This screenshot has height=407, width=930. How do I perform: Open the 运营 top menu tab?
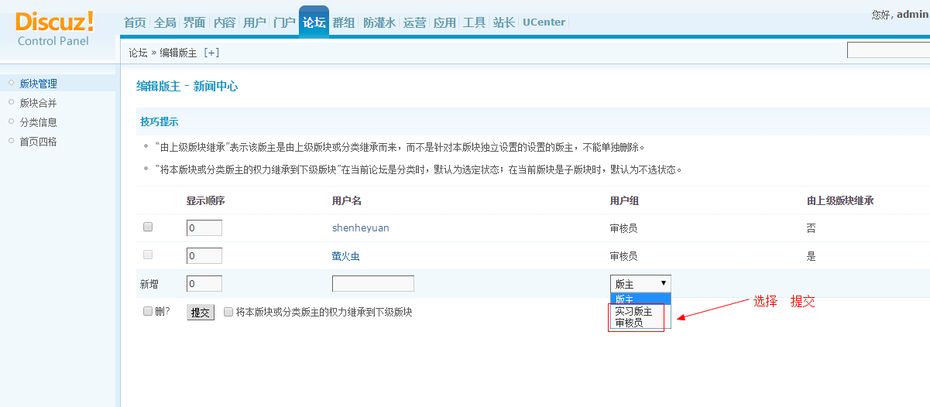coord(415,23)
